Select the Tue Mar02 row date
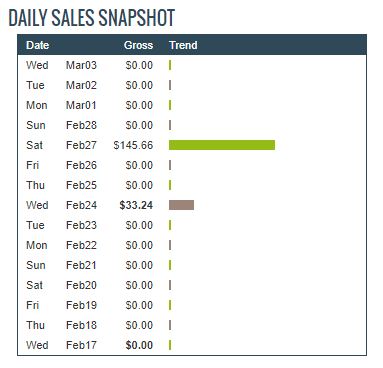Image resolution: width=383 pixels, height=368 pixels. (x=61, y=85)
